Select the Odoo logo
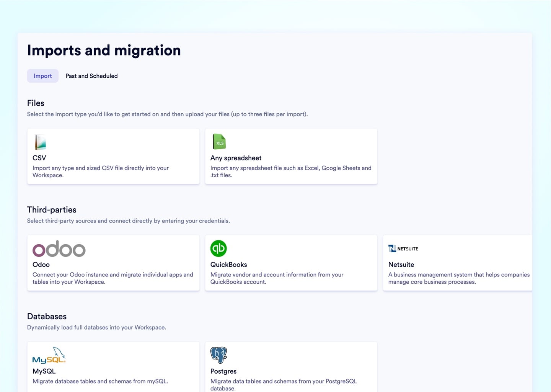Image resolution: width=551 pixels, height=392 pixels. 59,248
